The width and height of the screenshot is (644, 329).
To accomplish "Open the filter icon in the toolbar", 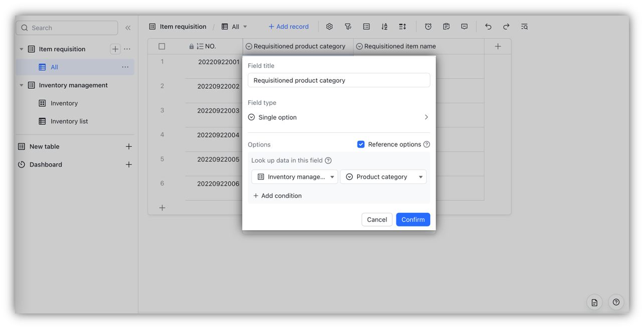I will click(x=348, y=26).
